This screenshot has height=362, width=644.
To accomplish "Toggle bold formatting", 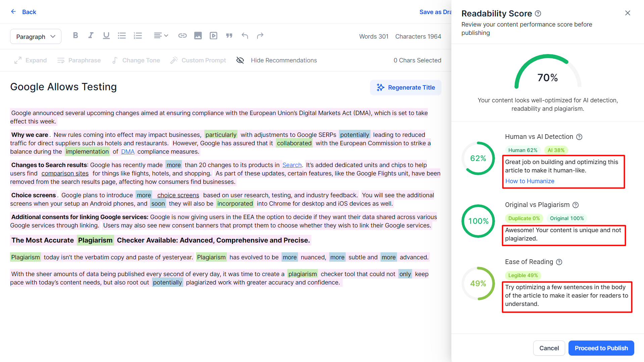I will pos(76,36).
